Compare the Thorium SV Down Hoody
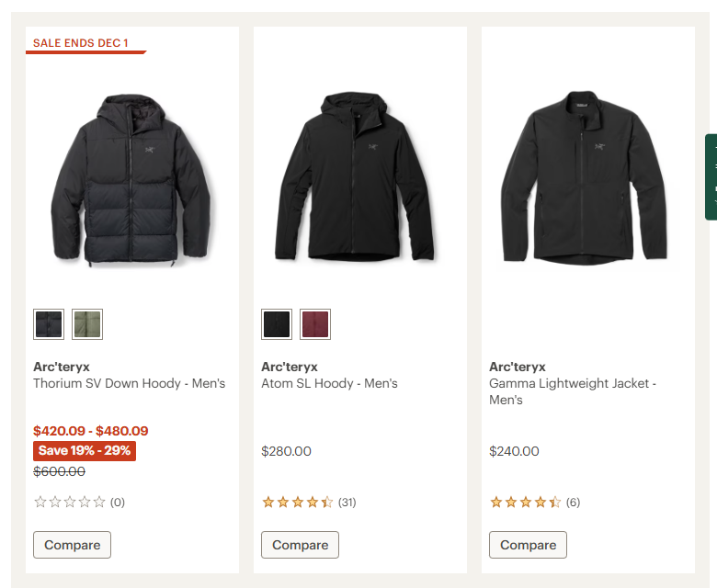 pyautogui.click(x=72, y=545)
